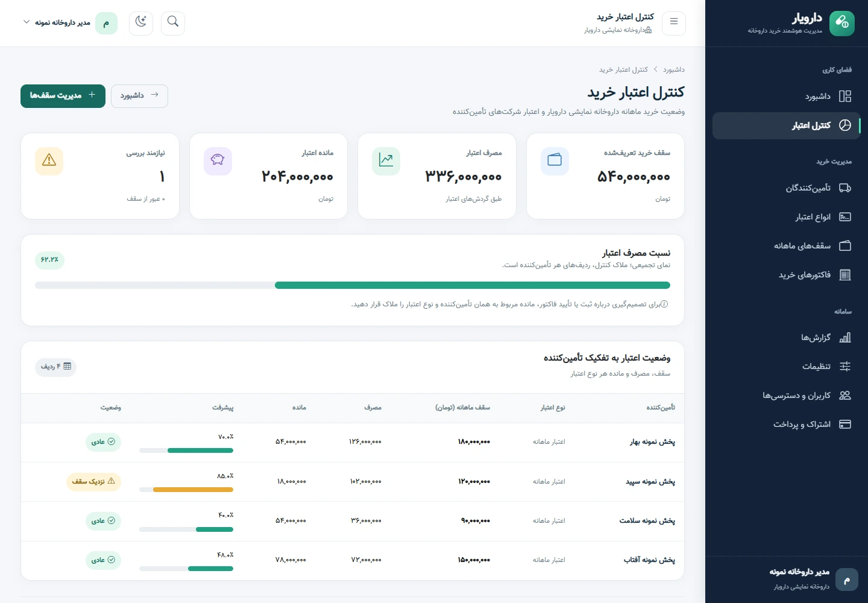Open داشبورد in the sidebar

pyautogui.click(x=786, y=96)
